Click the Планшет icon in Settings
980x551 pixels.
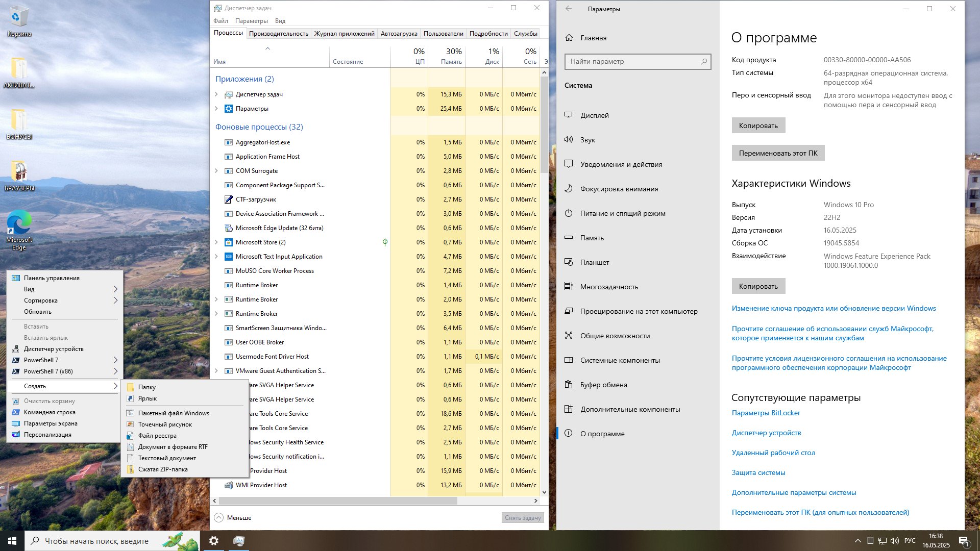click(569, 262)
